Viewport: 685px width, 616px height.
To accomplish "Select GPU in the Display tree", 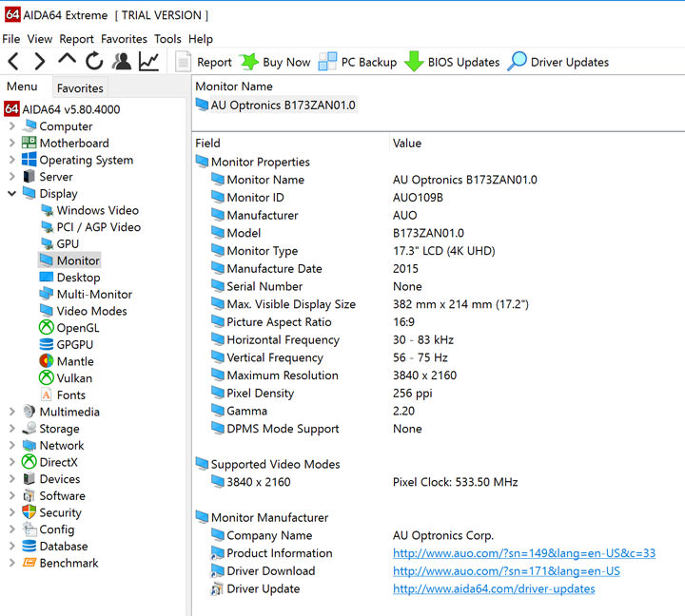I will [x=68, y=244].
